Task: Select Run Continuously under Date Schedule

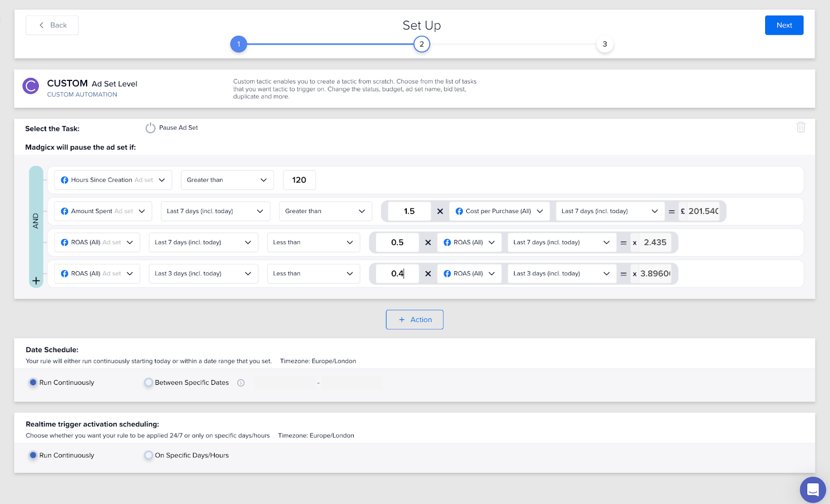Action: (33, 383)
